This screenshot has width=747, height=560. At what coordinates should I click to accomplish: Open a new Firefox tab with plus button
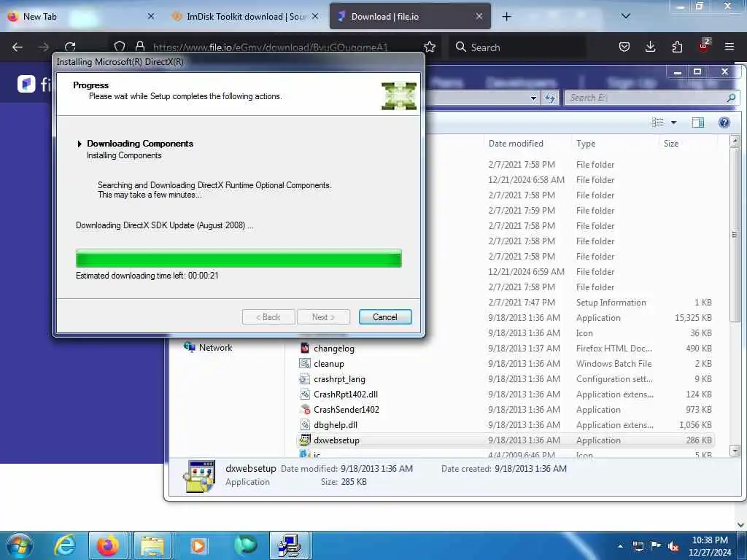tap(506, 17)
